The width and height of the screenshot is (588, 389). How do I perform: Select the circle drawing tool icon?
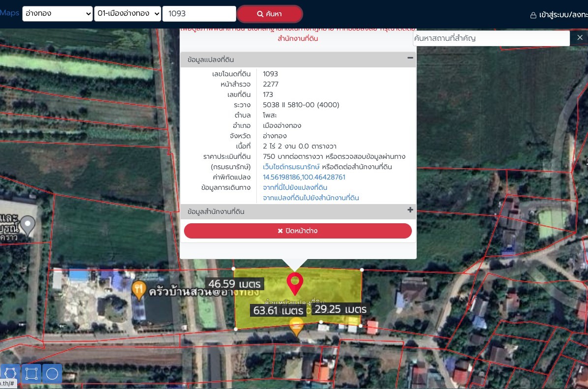pos(52,374)
